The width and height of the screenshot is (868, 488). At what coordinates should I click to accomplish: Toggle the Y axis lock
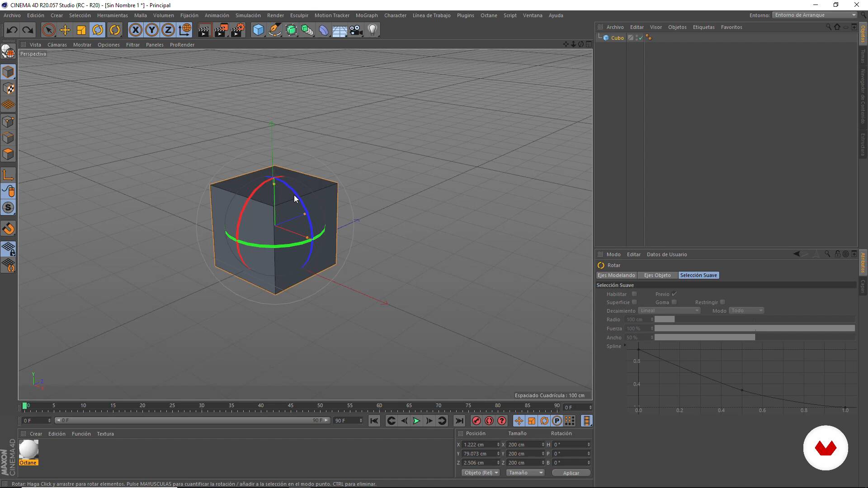(152, 30)
